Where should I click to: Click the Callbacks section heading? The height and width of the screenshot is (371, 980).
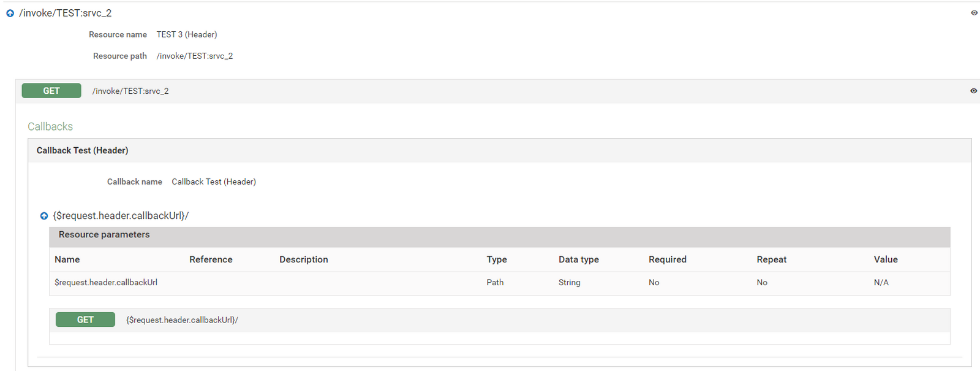(x=50, y=126)
